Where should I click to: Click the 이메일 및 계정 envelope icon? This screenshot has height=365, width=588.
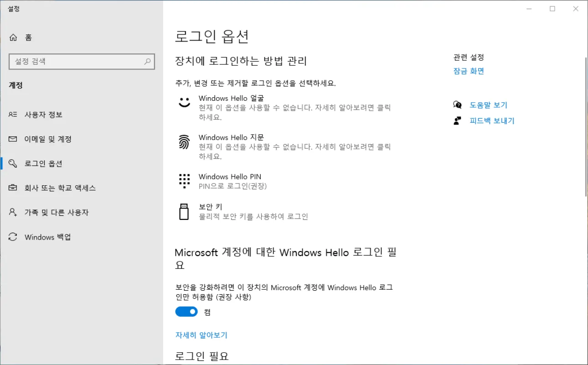click(x=13, y=139)
